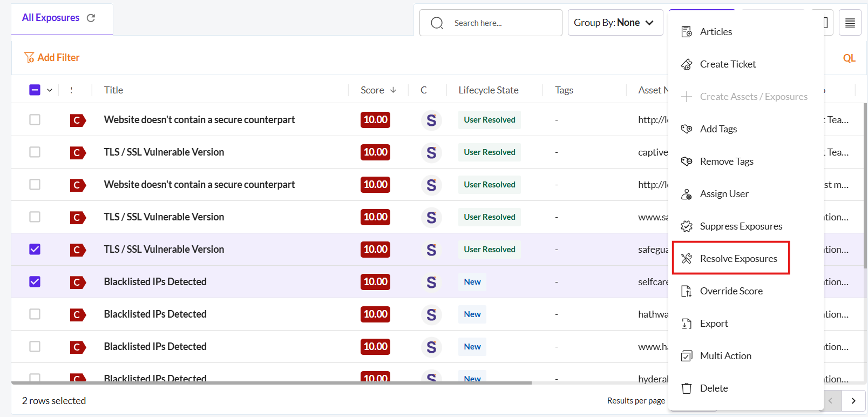Sort by Score arrow icon

pos(393,90)
